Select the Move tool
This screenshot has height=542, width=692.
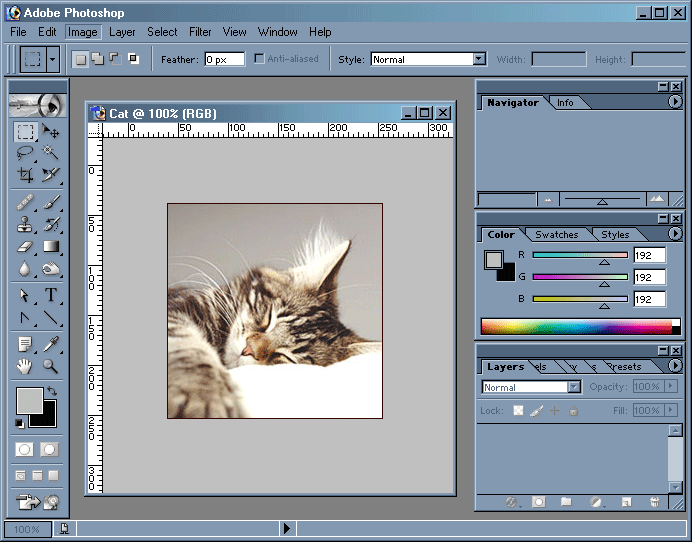coord(51,132)
